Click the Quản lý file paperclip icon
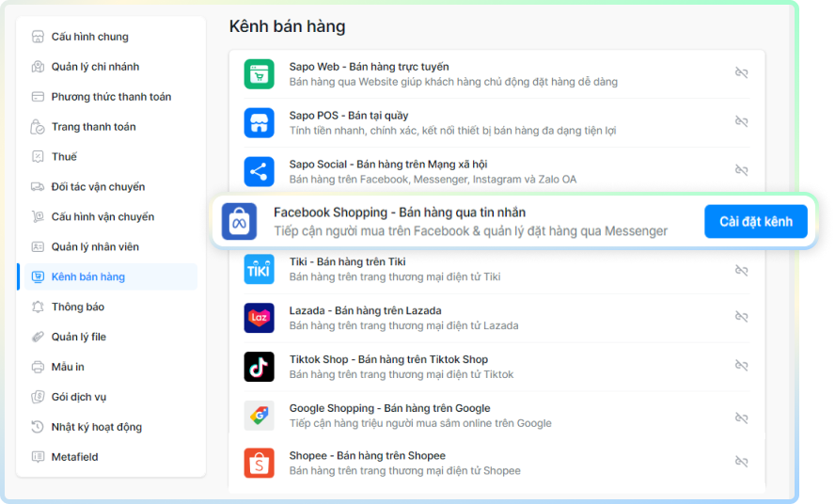This screenshot has width=835, height=504. pos(38,337)
